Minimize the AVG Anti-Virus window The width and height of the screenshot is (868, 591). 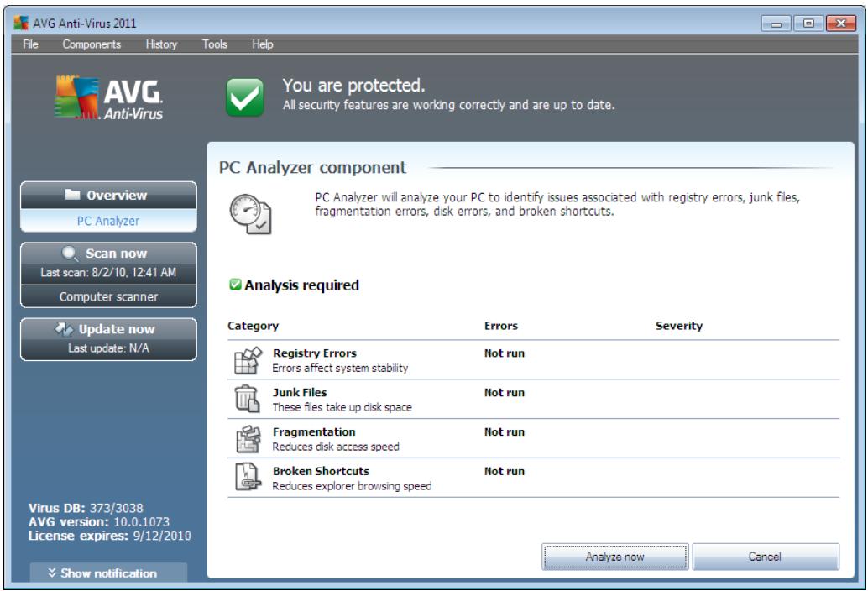(776, 24)
